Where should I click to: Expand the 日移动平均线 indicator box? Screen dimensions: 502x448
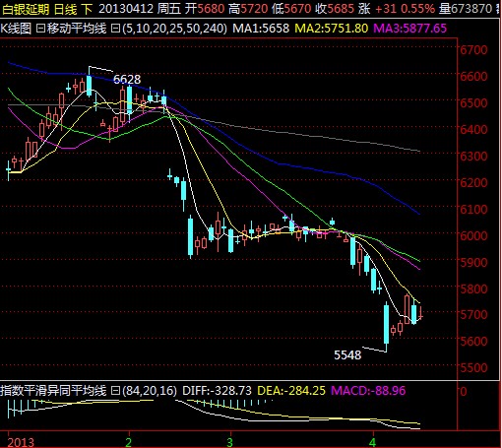pyautogui.click(x=40, y=29)
